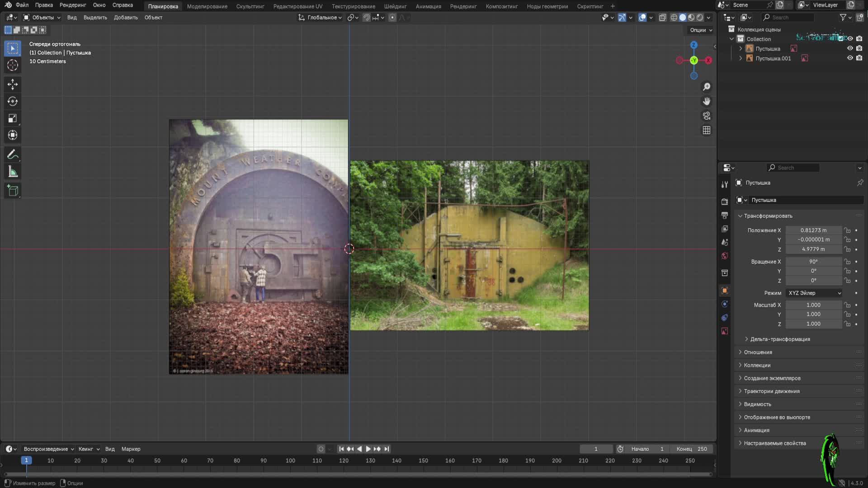Hide Пустышка.001 with eye icon
This screenshot has width=868, height=488.
[850, 58]
